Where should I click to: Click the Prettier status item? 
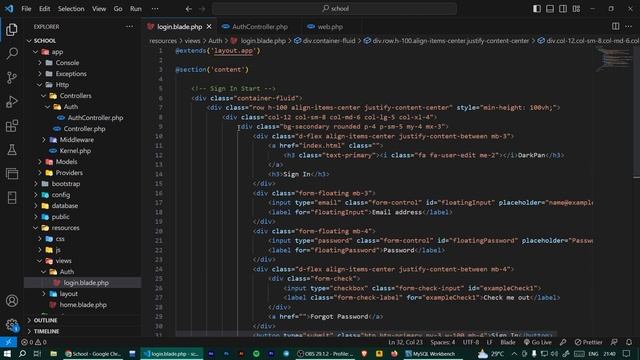pos(589,342)
